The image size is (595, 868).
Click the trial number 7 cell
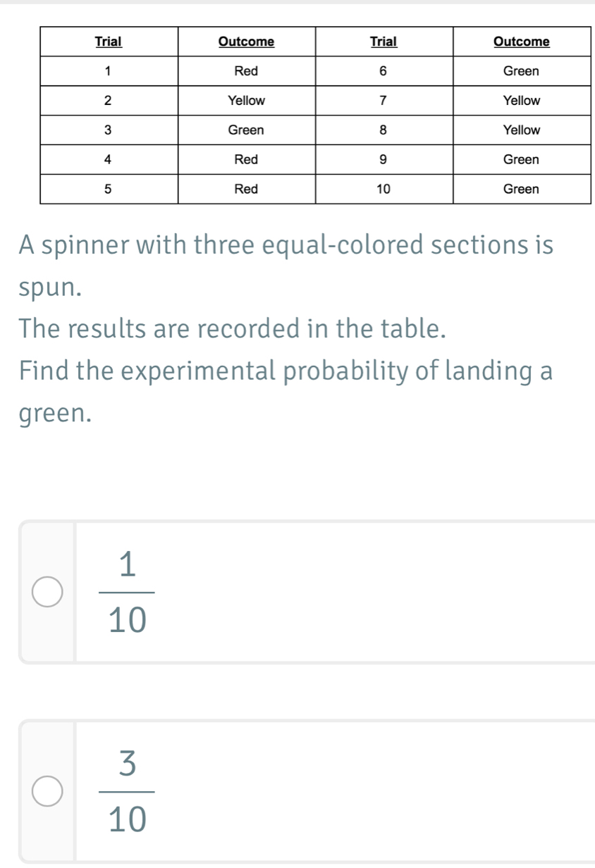(x=384, y=101)
